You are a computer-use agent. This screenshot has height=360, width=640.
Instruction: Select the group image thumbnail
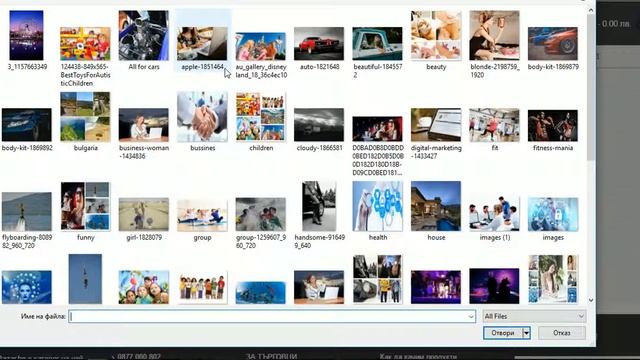(202, 216)
